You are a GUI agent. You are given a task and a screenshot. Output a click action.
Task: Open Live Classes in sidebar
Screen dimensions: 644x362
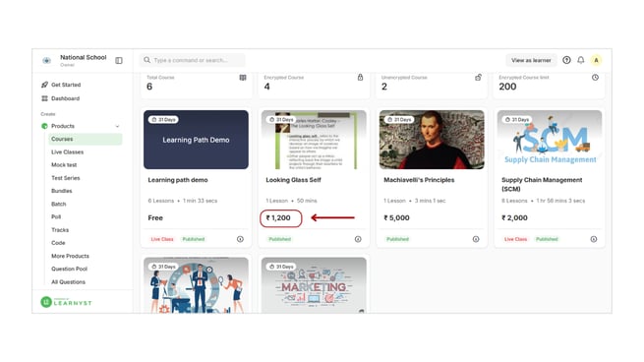coord(68,152)
